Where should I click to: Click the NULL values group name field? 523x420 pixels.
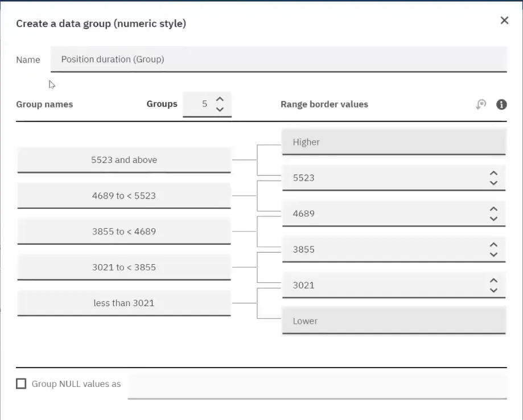(317, 386)
